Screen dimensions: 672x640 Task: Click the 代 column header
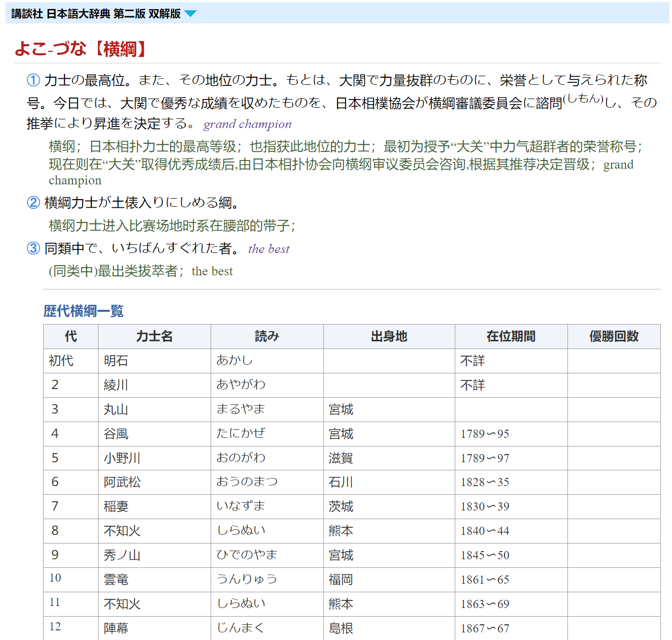click(x=71, y=336)
